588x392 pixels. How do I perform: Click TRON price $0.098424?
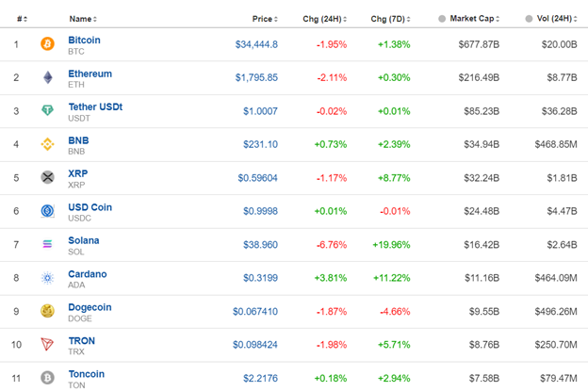(255, 344)
